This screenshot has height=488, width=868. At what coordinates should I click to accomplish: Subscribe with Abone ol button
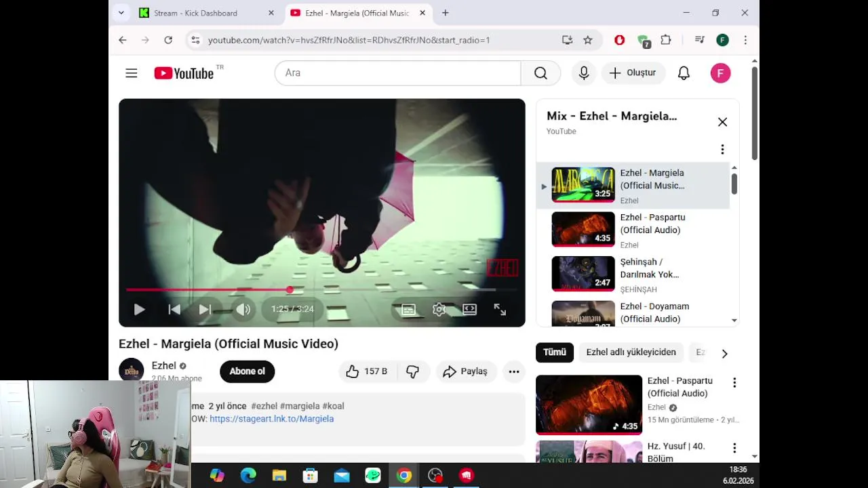pos(247,371)
